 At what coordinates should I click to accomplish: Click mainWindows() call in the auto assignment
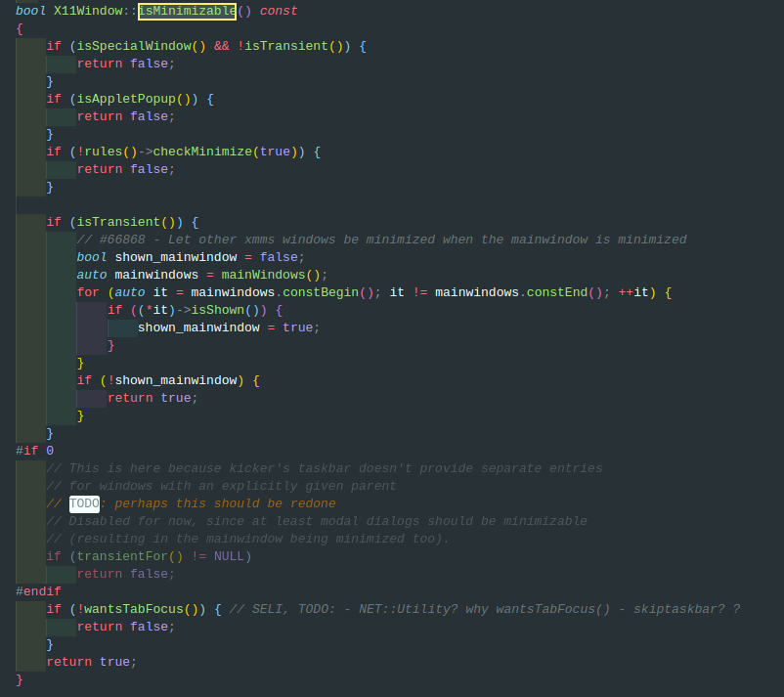(271, 275)
